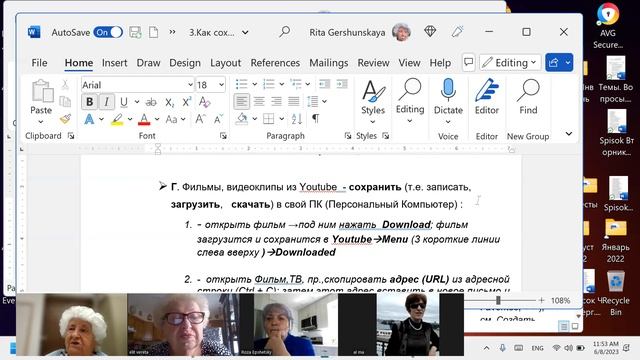Toggle Italic formatting

coord(107,102)
